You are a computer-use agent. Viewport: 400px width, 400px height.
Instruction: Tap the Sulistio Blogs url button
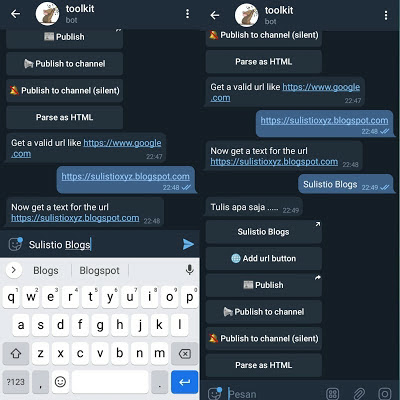point(264,232)
